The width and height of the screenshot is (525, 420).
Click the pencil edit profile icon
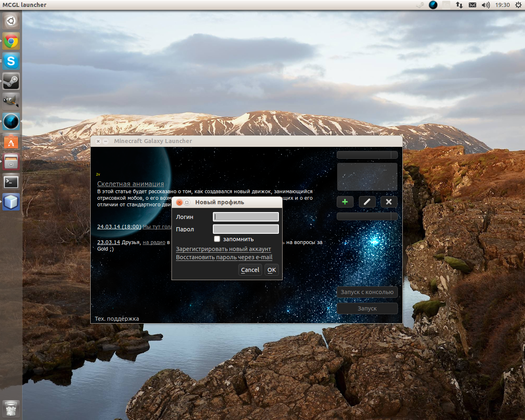pyautogui.click(x=367, y=202)
